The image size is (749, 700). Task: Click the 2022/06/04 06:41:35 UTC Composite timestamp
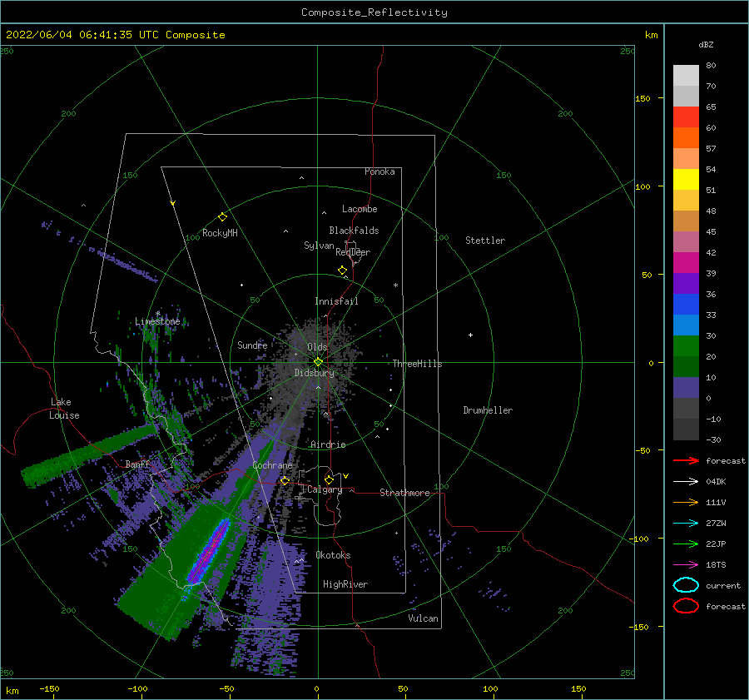click(x=115, y=35)
